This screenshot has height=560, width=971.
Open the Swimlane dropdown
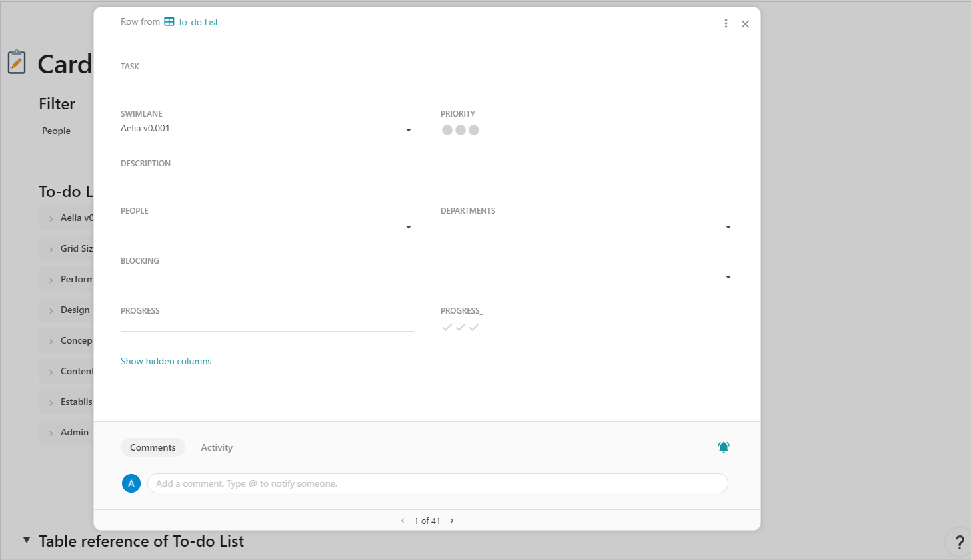(x=409, y=130)
